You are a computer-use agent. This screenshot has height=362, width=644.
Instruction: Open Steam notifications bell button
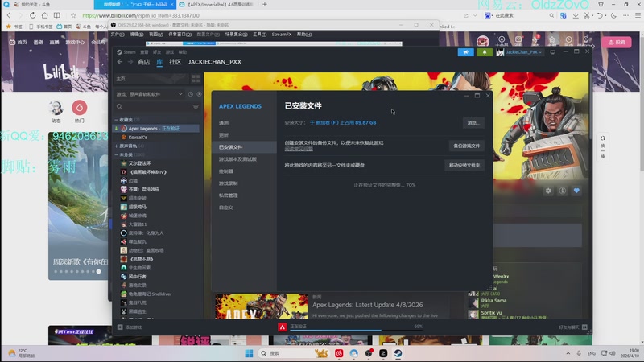click(x=485, y=52)
